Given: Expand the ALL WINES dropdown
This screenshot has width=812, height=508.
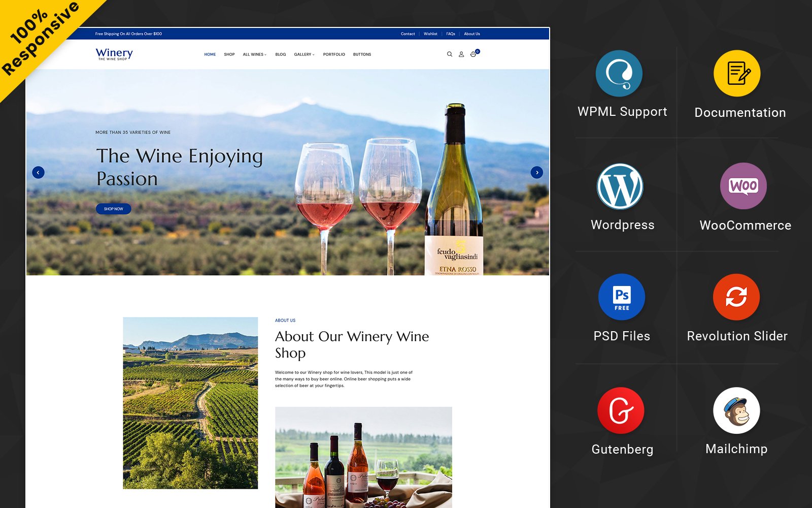Looking at the screenshot, I should [254, 54].
